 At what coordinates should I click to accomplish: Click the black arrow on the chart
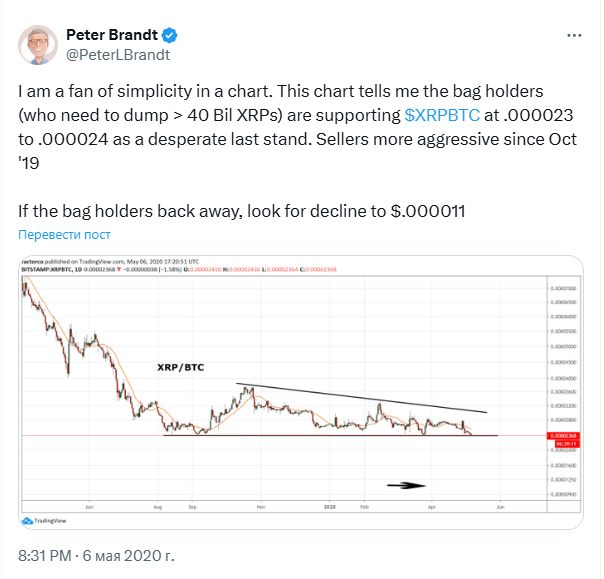tap(406, 485)
